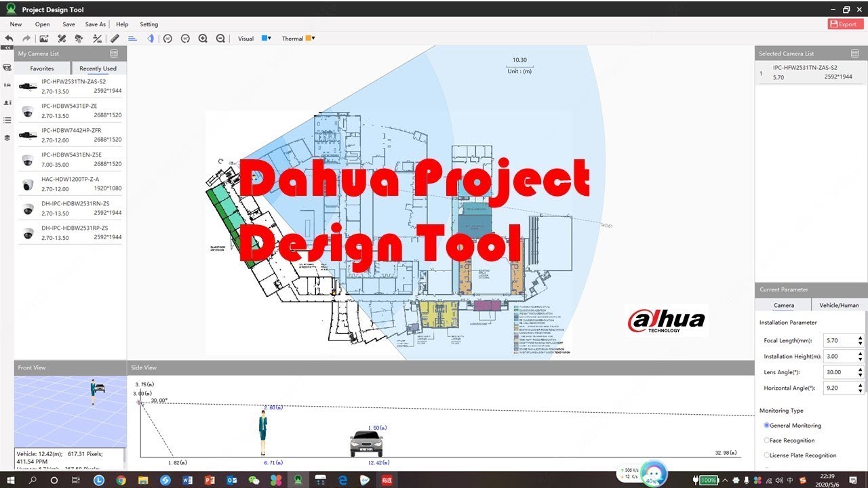This screenshot has height=488, width=868.
Task: Open the Help menu
Action: [122, 24]
